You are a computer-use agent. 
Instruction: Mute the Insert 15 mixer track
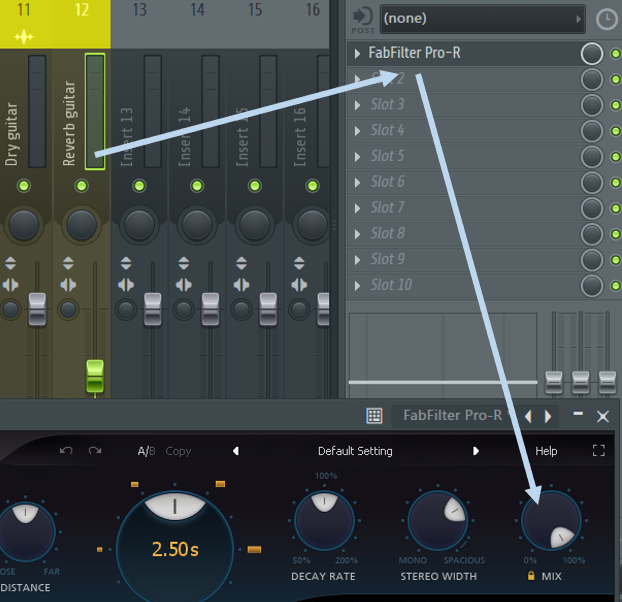point(255,186)
